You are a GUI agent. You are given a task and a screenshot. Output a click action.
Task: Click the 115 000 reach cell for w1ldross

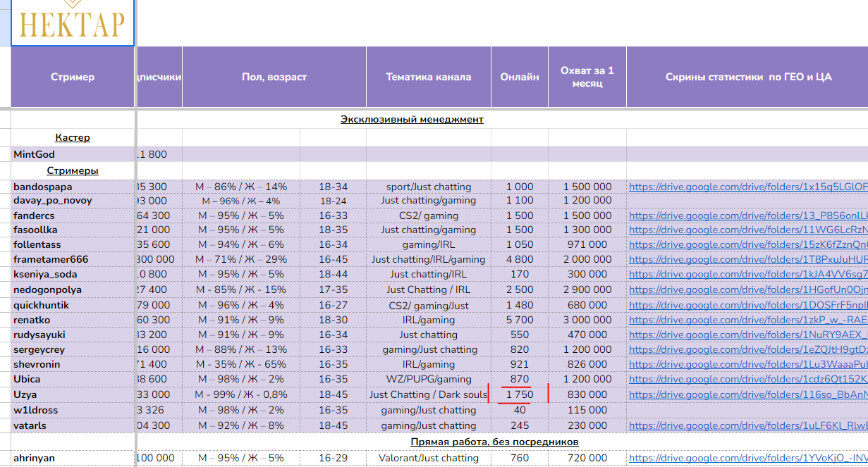587,410
